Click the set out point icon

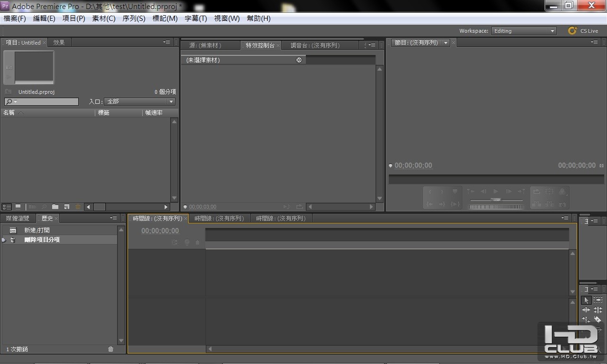[x=442, y=191]
